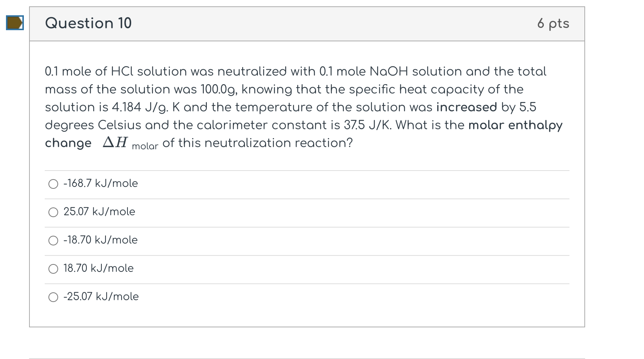Choose the 25.07 kJ/mole radio button

[x=54, y=212]
